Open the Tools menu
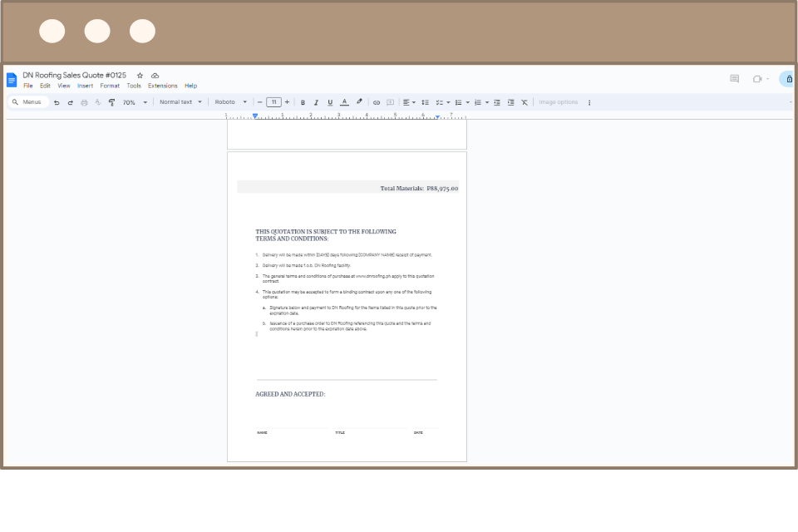The width and height of the screenshot is (798, 532). click(134, 86)
